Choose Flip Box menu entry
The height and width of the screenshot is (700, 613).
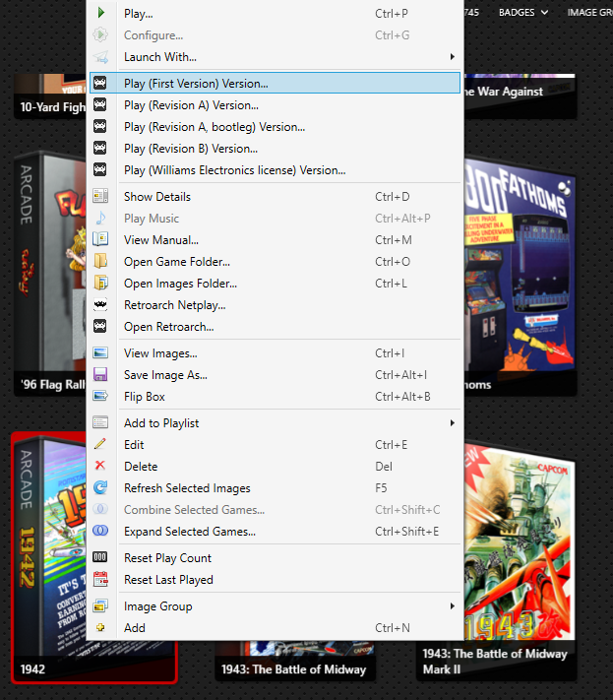click(x=276, y=397)
